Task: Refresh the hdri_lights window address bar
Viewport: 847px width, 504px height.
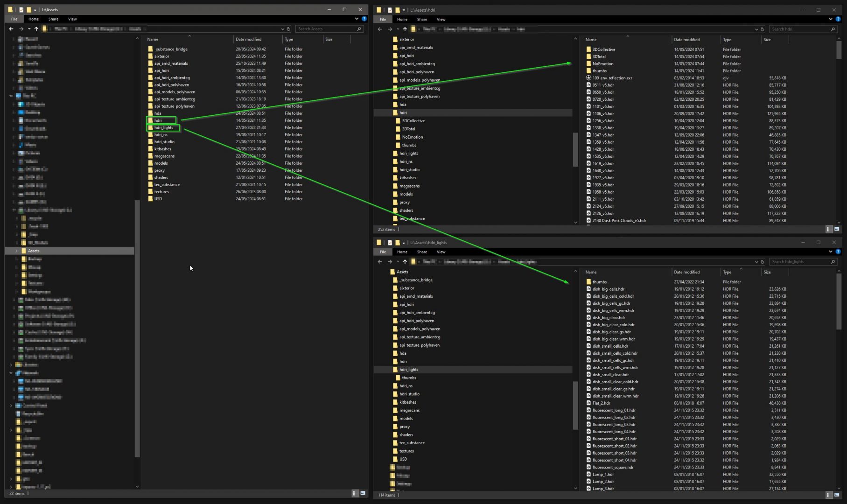Action: pyautogui.click(x=762, y=262)
